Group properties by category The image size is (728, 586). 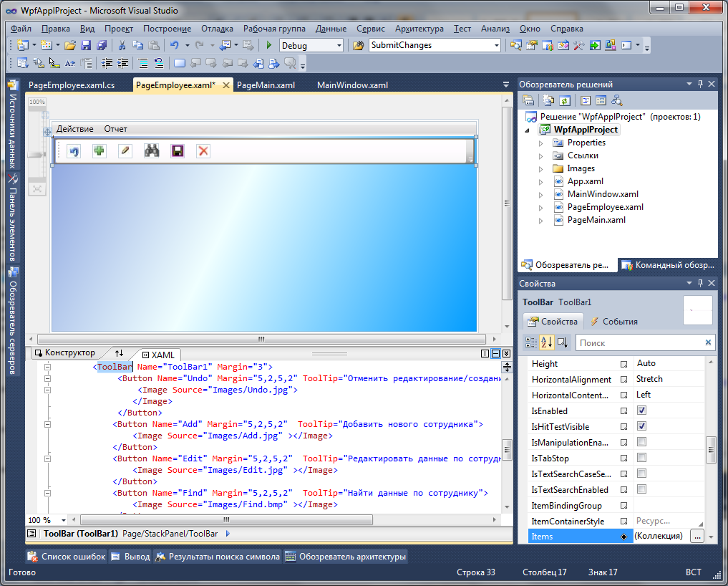(x=530, y=342)
